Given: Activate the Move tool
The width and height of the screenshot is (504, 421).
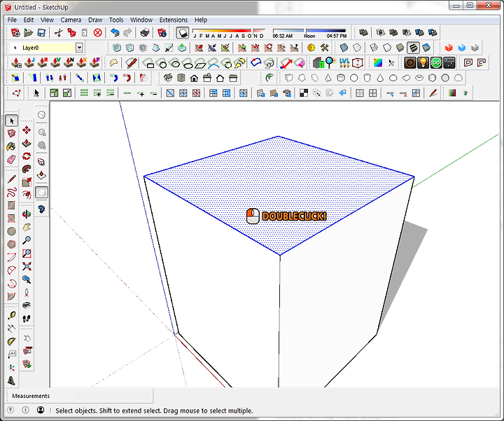Looking at the screenshot, I should (27, 130).
